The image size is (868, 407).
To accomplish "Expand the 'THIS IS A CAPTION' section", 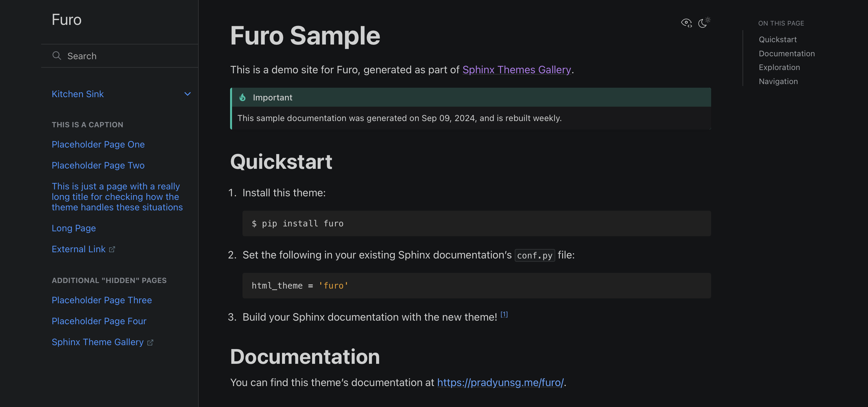I will 88,125.
